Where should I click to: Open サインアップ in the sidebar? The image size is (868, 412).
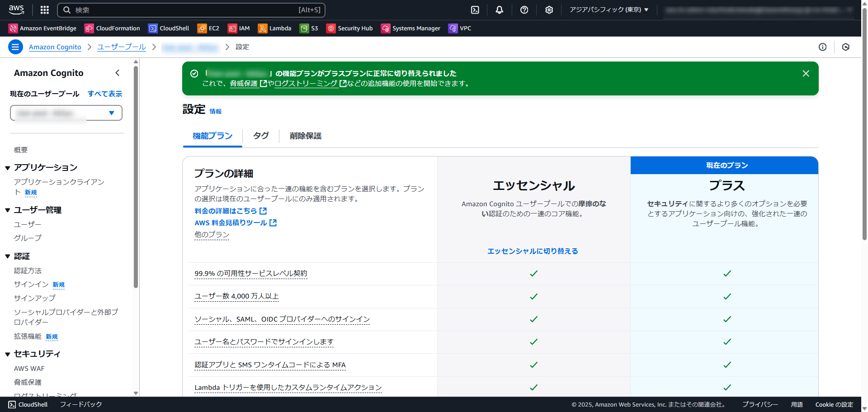[35, 298]
